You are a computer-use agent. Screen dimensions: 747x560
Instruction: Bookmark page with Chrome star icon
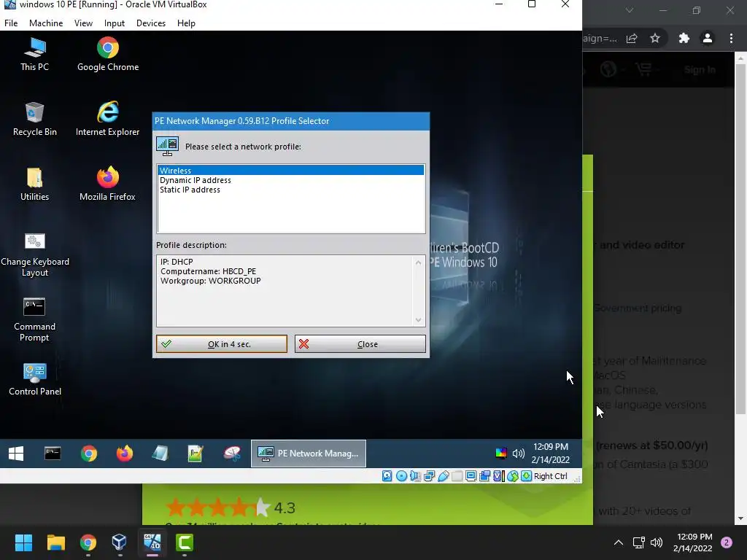pyautogui.click(x=655, y=38)
